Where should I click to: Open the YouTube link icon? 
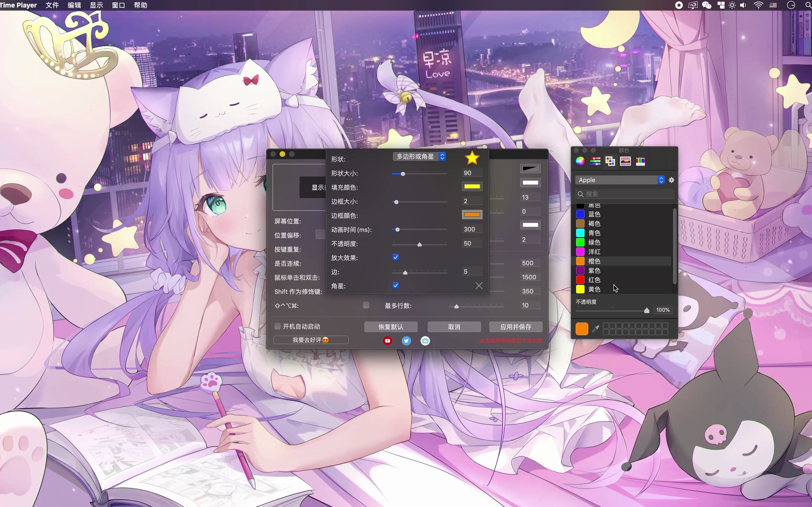[387, 341]
